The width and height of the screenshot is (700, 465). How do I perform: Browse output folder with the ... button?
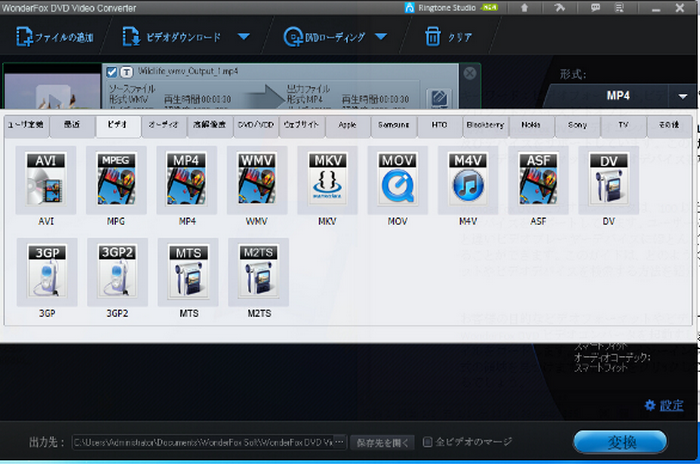340,442
